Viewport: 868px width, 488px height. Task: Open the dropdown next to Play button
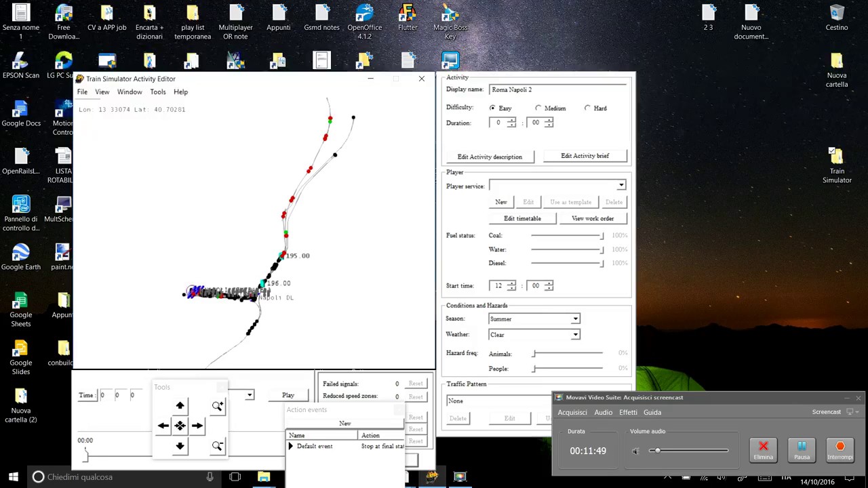click(249, 395)
